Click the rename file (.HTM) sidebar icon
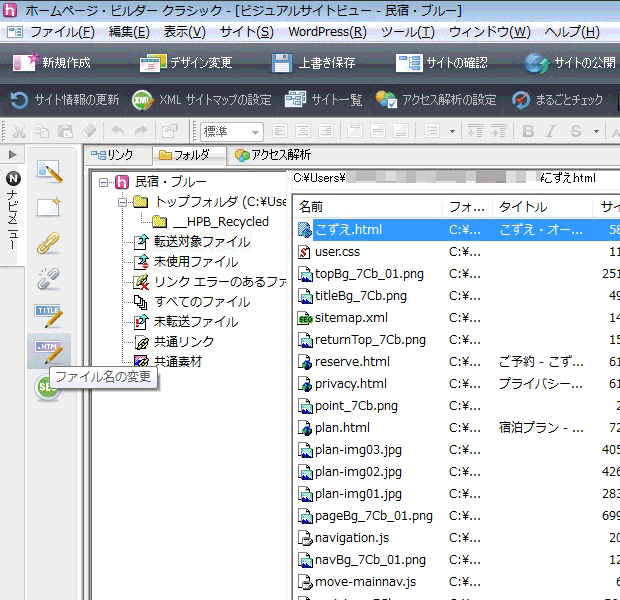The height and width of the screenshot is (600, 620). click(48, 352)
